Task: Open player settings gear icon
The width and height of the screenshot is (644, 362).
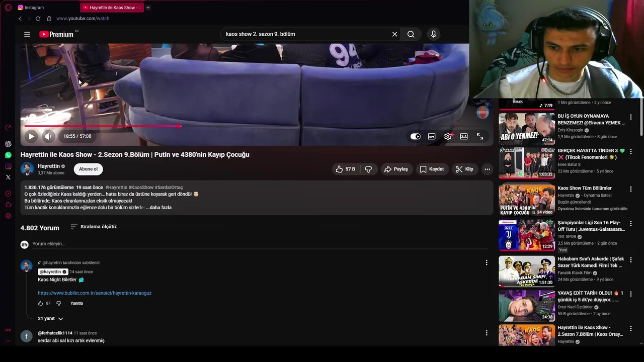Action: point(448,136)
